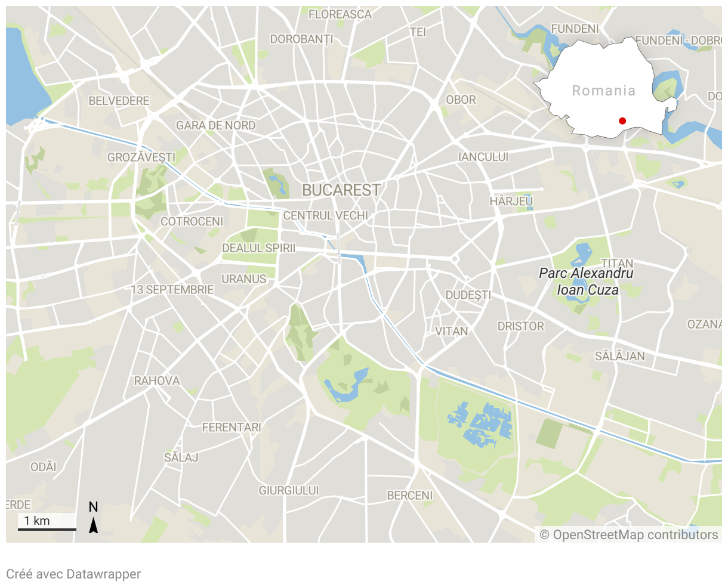Click the GARA DE NORD label

(x=215, y=125)
